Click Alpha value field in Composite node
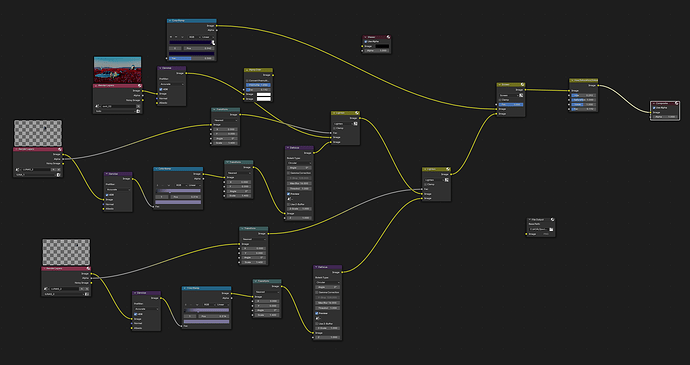 pos(665,117)
